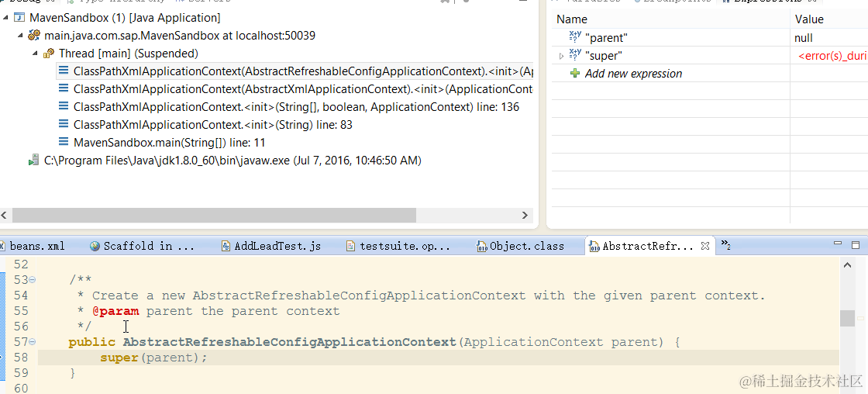The height and width of the screenshot is (394, 868).
Task: Click stack frame icon for AbstractRefreshableConfigApplicationContext init
Action: point(64,71)
